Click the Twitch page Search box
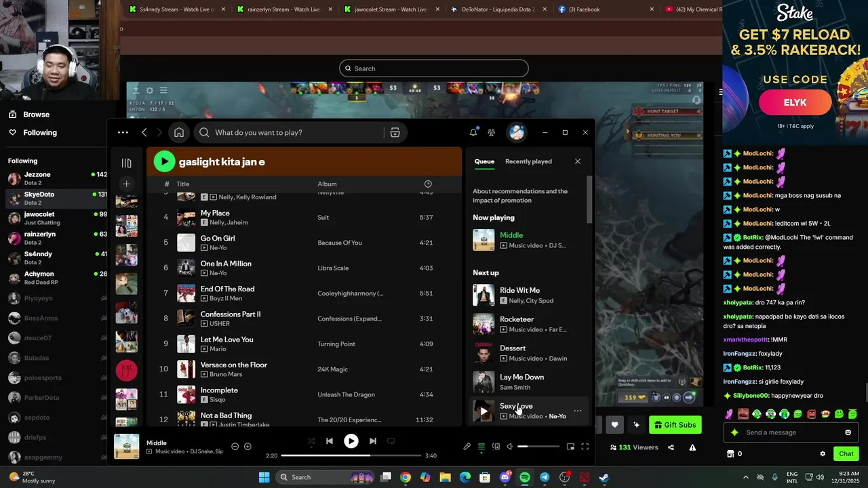868x488 pixels. [434, 68]
